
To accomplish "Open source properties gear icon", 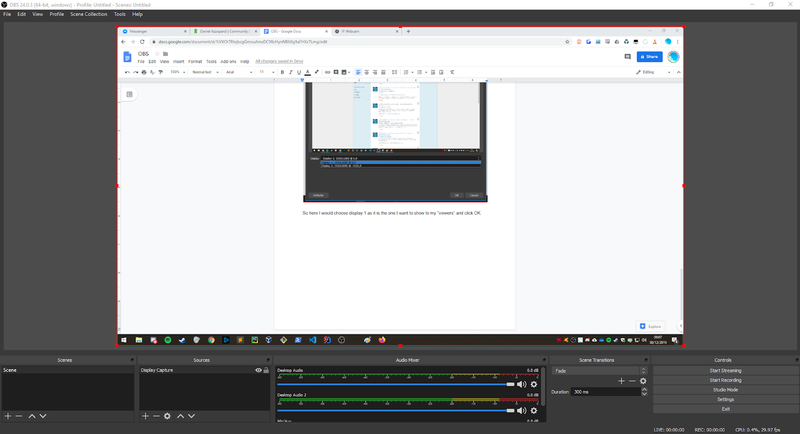I will [x=167, y=415].
